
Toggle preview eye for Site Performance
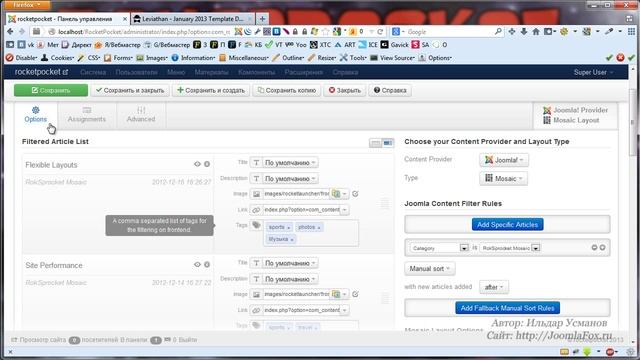point(198,264)
